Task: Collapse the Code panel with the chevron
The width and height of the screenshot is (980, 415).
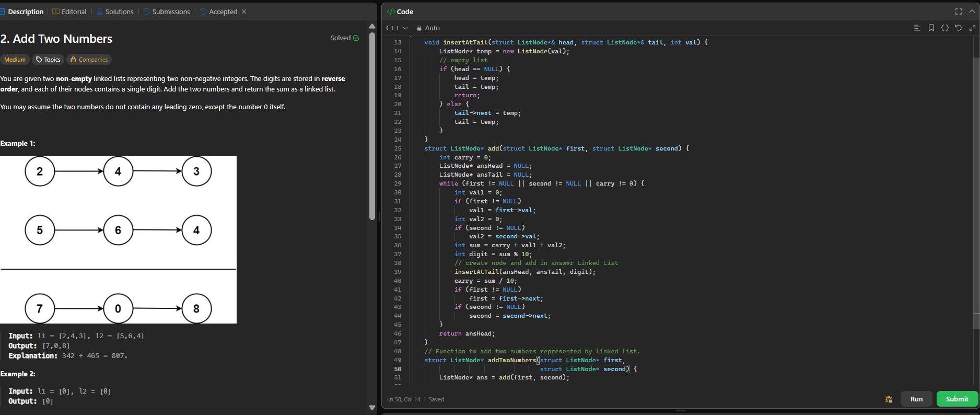Action: (972, 11)
